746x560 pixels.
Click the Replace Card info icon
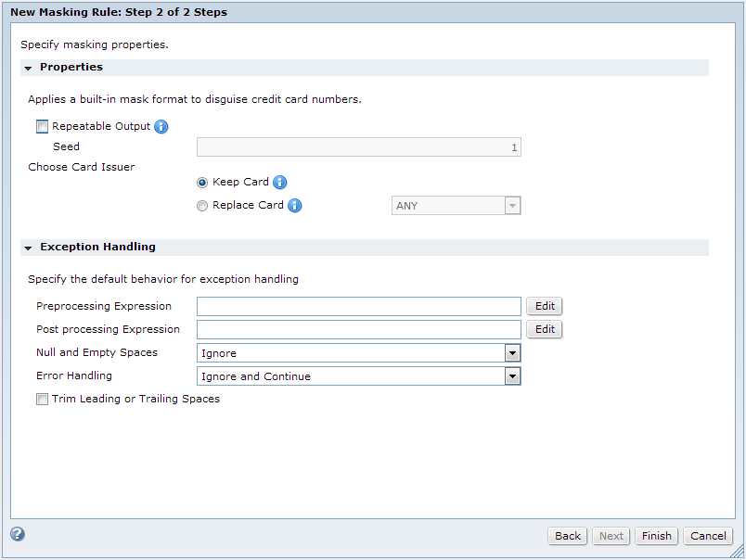point(295,206)
